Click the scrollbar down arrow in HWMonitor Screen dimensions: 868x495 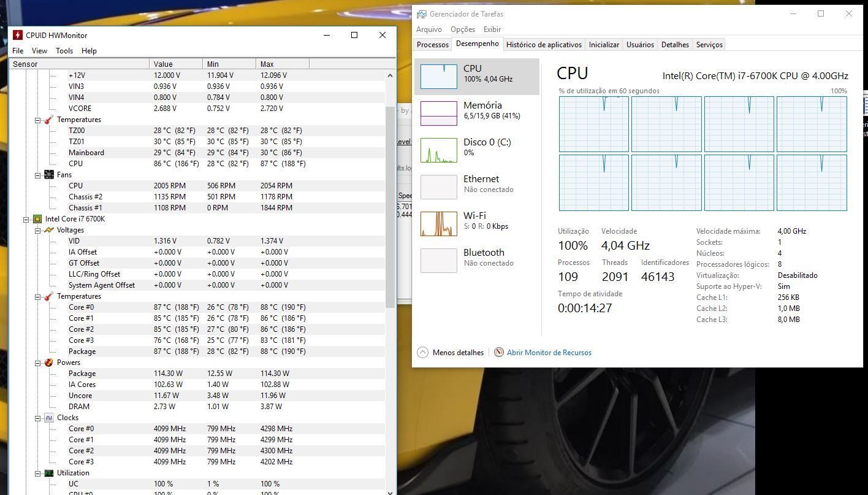(390, 491)
